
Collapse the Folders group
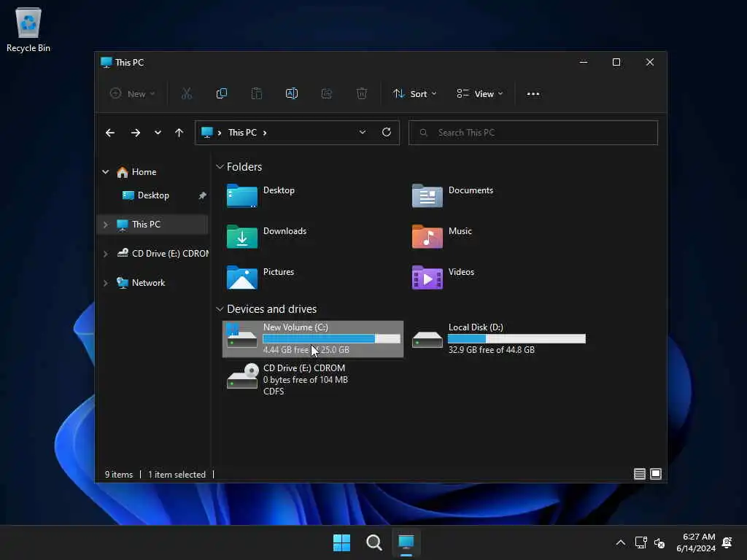point(220,167)
